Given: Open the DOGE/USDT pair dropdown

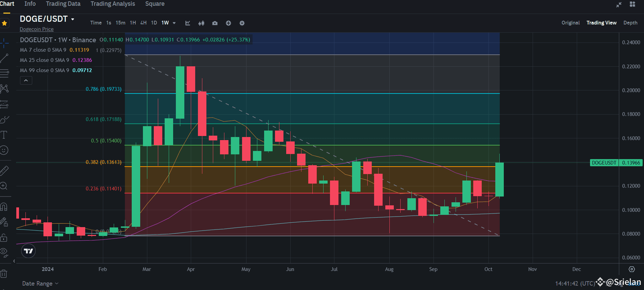Looking at the screenshot, I should click(73, 19).
